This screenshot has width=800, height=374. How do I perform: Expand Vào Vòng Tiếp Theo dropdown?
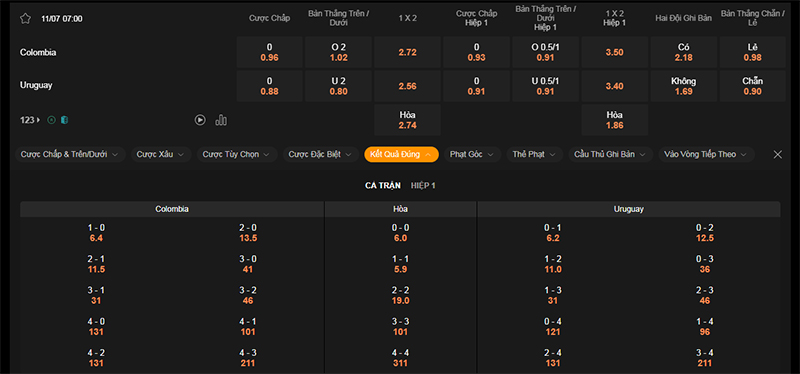coord(707,154)
